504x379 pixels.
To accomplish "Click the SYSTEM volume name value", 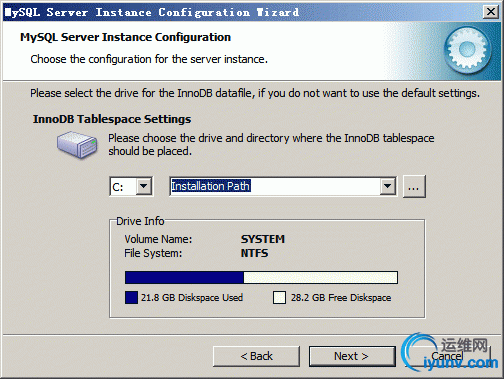I will tap(263, 239).
